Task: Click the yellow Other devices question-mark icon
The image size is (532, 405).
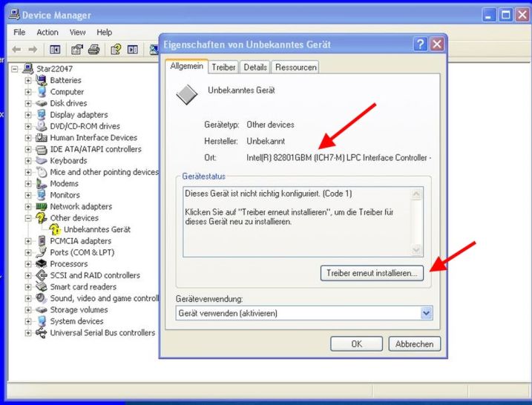Action: (42, 218)
